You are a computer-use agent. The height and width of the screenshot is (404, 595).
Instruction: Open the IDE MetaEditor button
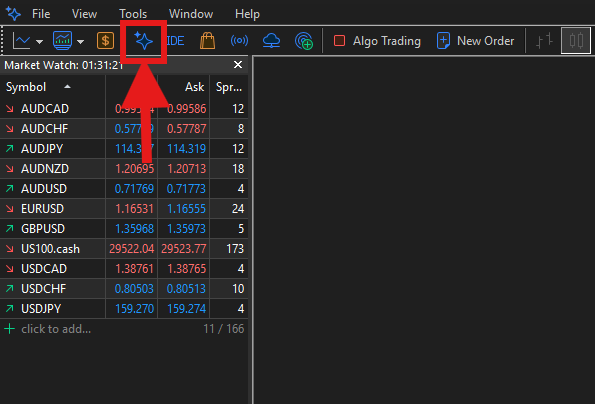pyautogui.click(x=175, y=41)
